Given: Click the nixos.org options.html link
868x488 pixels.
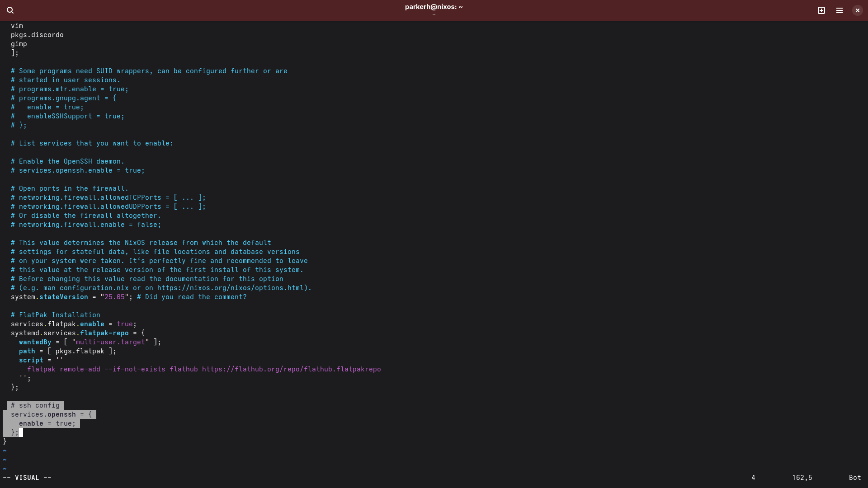Looking at the screenshot, I should pyautogui.click(x=232, y=288).
